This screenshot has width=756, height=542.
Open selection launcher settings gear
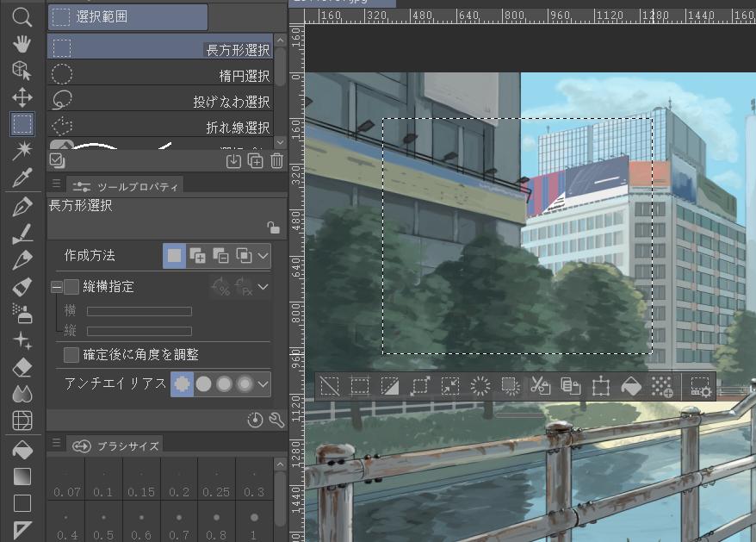point(701,386)
